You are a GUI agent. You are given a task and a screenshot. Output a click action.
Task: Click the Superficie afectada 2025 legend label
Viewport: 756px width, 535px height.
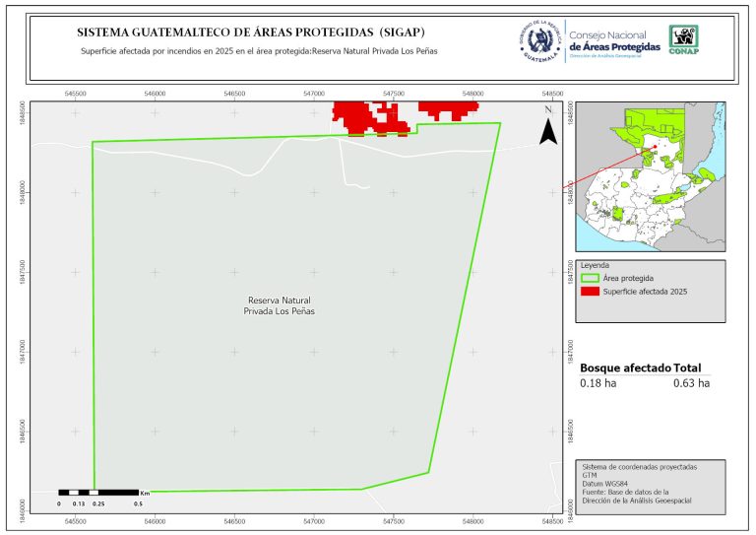coord(645,292)
